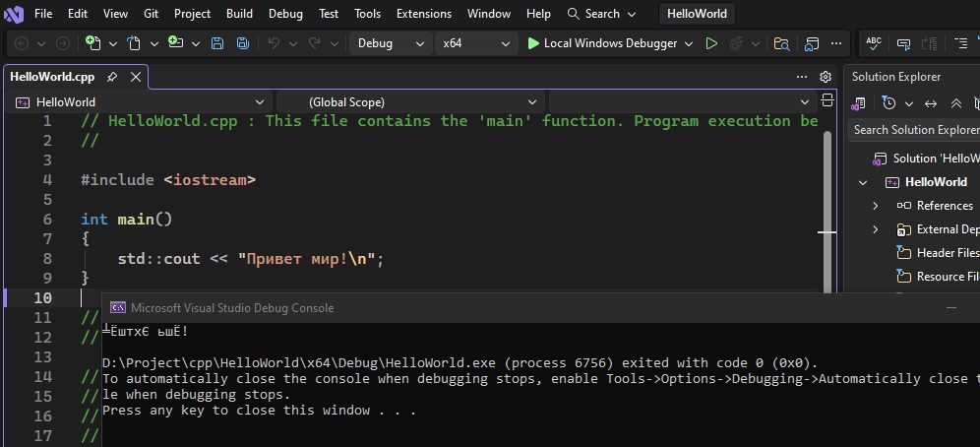This screenshot has height=447, width=980.
Task: Open the HelloWorld project scope dropdown
Action: [x=142, y=101]
